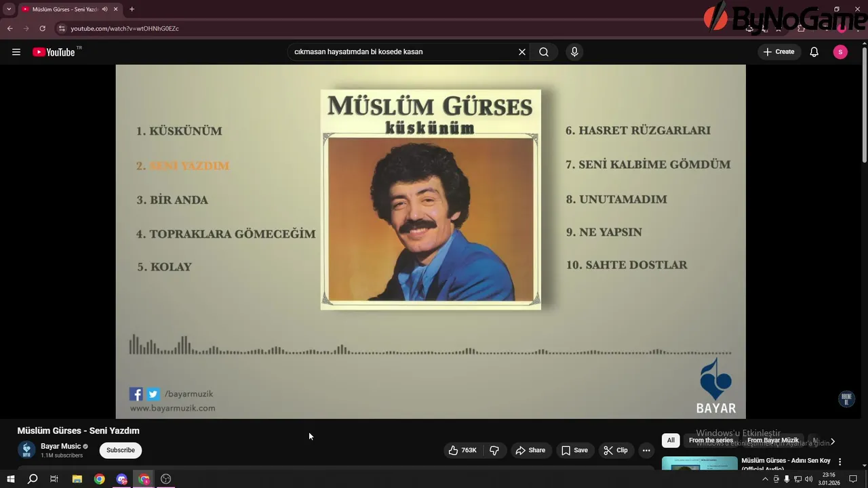Open the volume control in the tray
The height and width of the screenshot is (488, 868).
(809, 479)
